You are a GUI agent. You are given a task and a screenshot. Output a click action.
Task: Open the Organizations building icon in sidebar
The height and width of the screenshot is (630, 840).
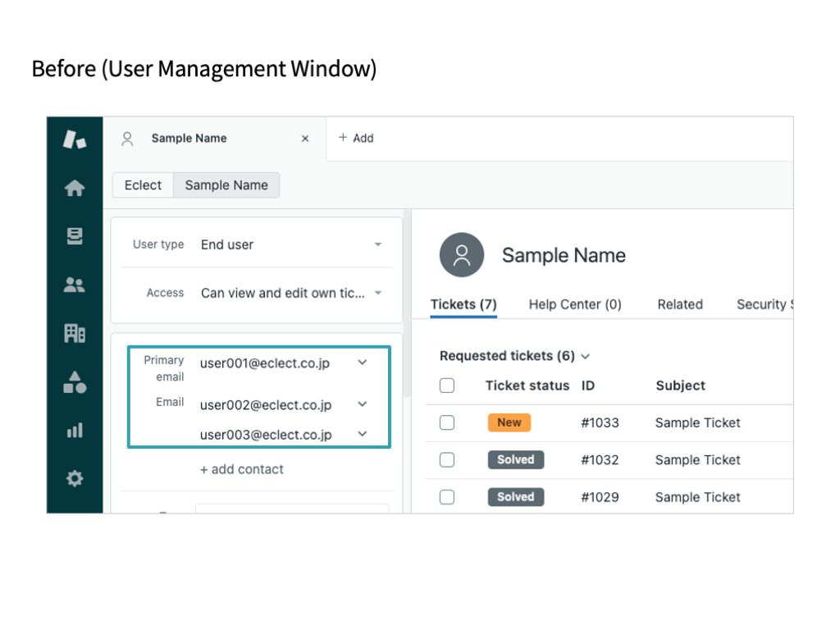click(x=75, y=333)
